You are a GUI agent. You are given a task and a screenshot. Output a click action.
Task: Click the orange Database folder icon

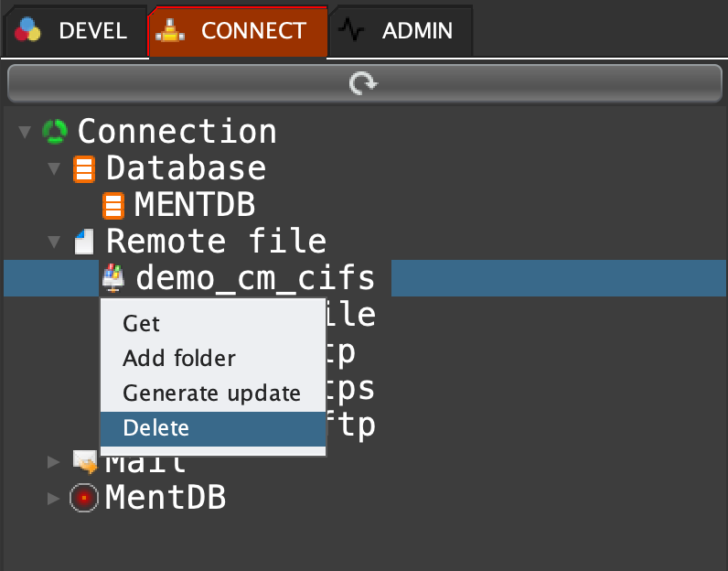coord(84,169)
